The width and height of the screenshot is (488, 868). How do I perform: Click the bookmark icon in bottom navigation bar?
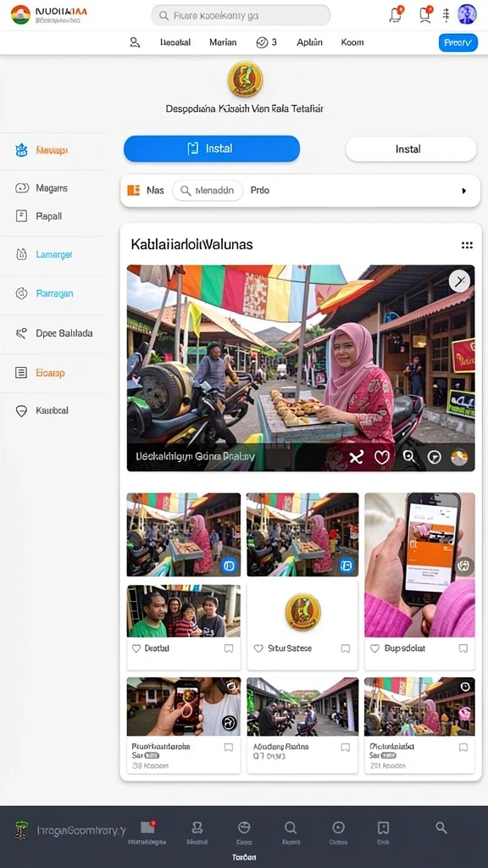[x=383, y=827]
